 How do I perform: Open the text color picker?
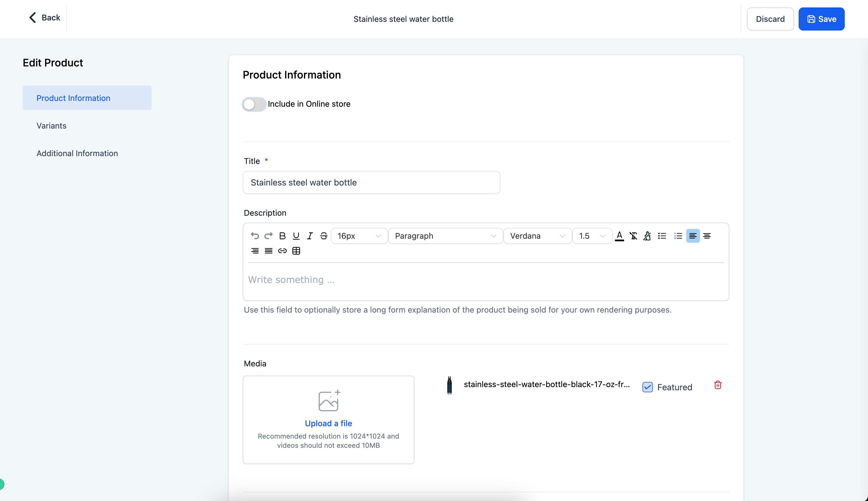point(619,236)
